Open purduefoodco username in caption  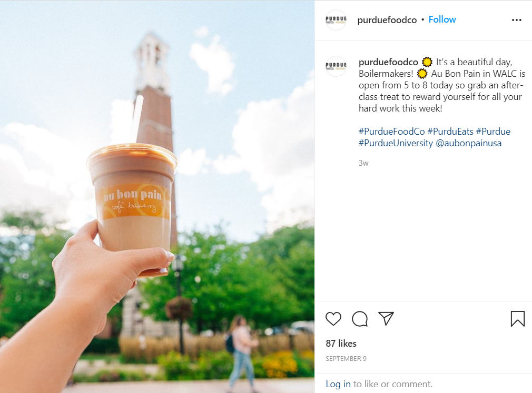point(388,62)
